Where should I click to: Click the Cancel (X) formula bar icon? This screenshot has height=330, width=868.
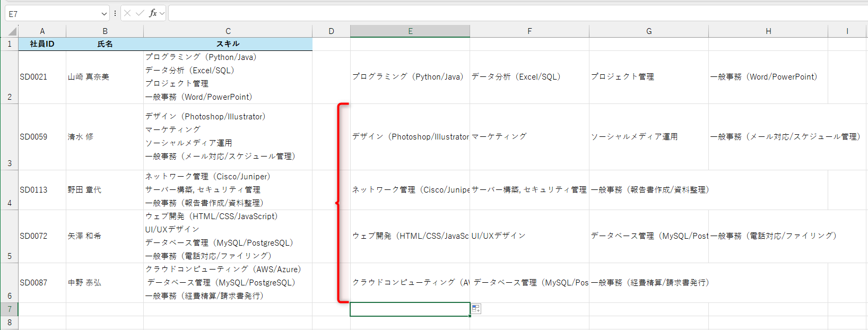127,13
